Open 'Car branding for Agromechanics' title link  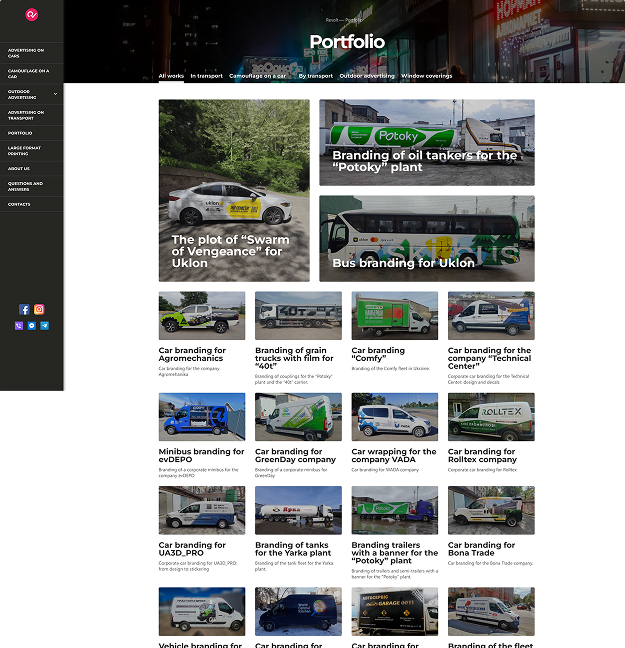pyautogui.click(x=192, y=354)
